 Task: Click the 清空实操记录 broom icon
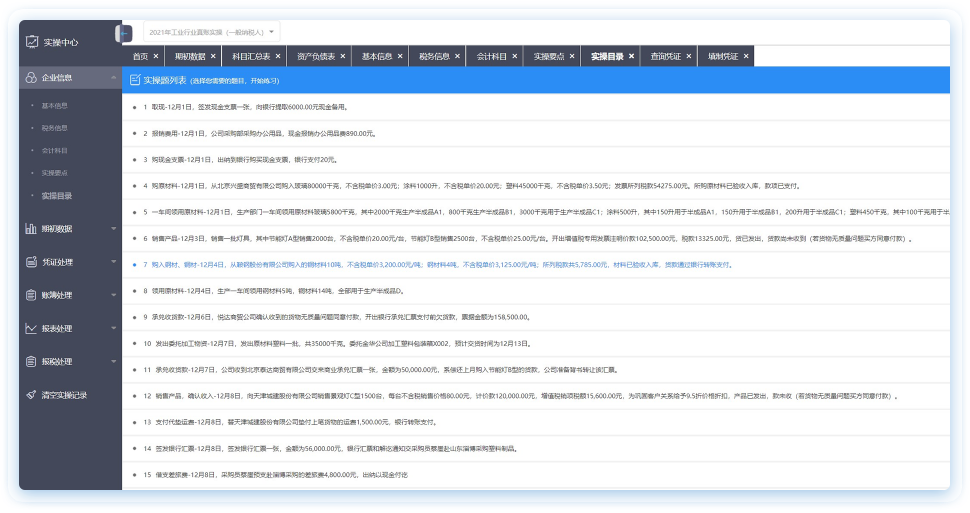click(x=31, y=395)
